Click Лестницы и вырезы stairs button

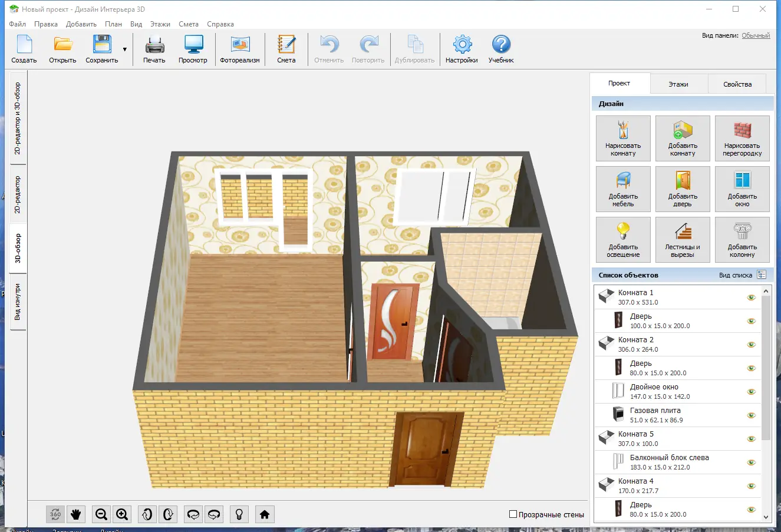click(683, 240)
